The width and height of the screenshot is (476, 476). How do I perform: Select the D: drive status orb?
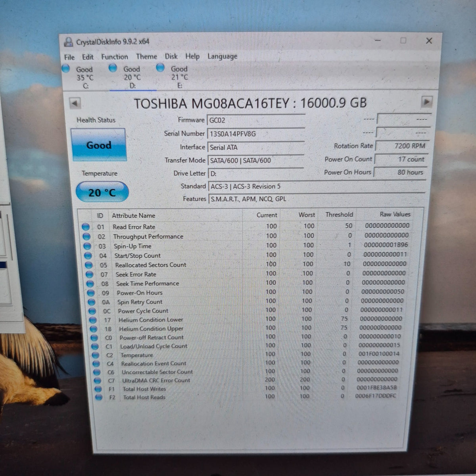point(113,68)
